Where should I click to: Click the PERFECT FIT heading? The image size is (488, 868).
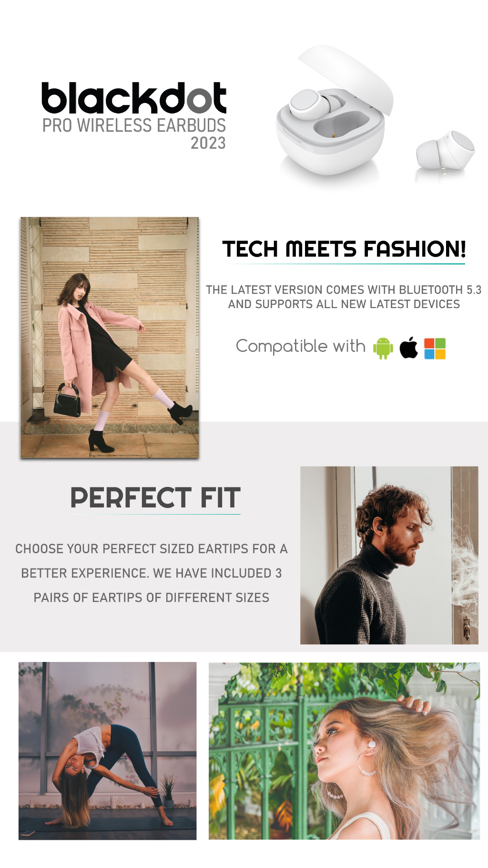pyautogui.click(x=155, y=498)
